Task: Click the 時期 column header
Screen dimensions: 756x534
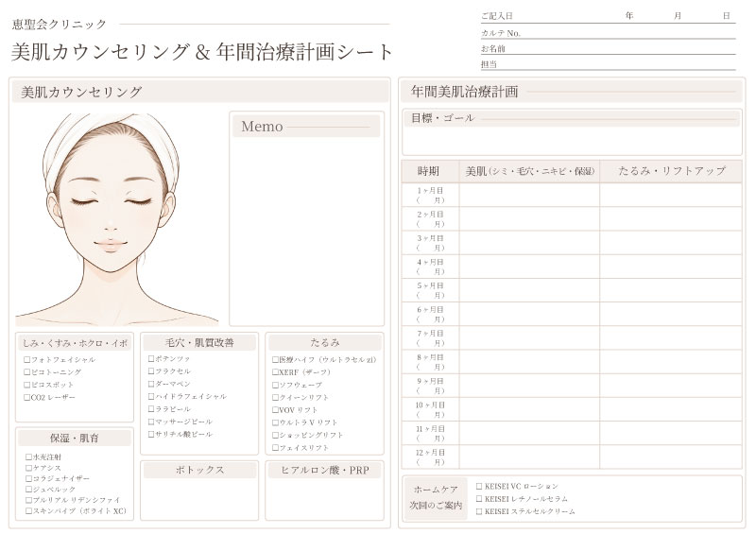Action: (428, 171)
